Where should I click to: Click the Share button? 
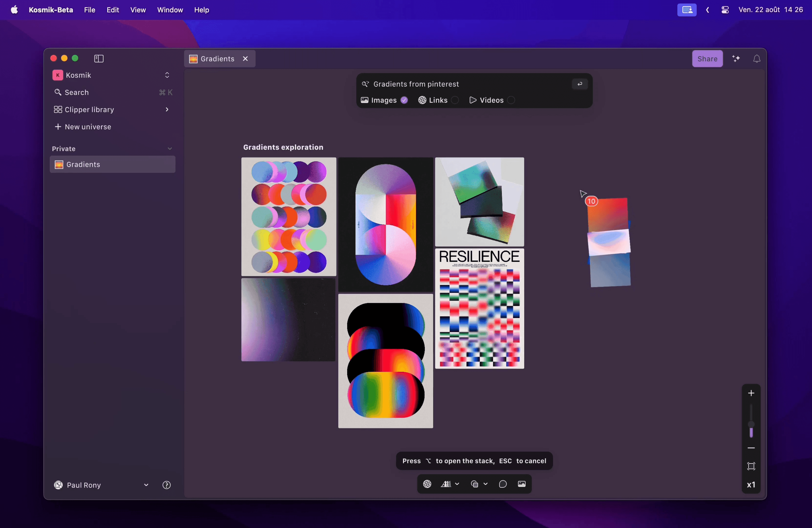(x=707, y=59)
